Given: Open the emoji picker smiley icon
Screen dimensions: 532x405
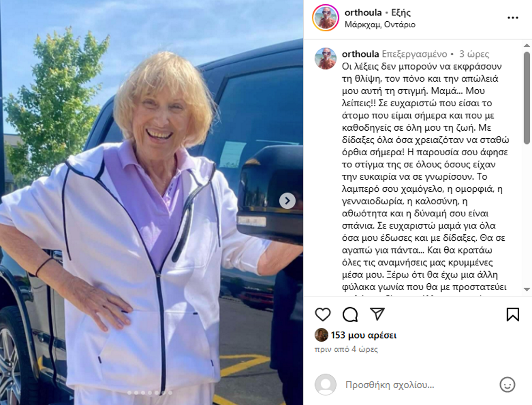Looking at the screenshot, I should click(507, 385).
